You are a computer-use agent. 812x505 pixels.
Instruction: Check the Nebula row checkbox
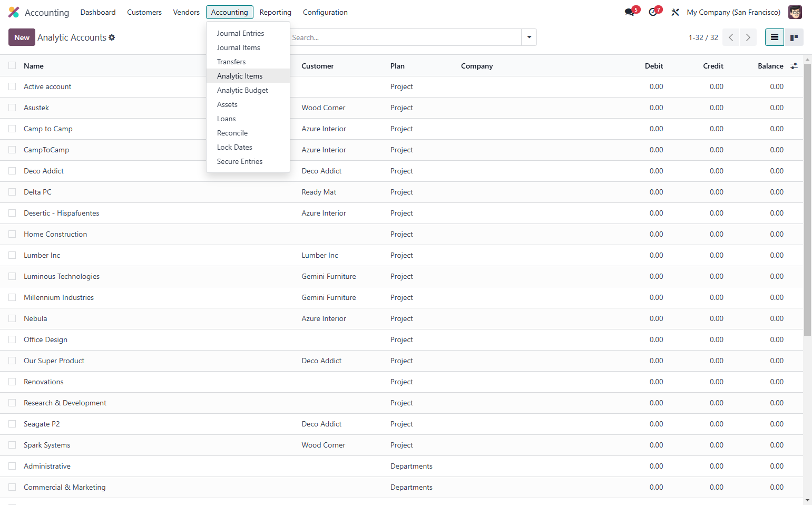tap(12, 318)
